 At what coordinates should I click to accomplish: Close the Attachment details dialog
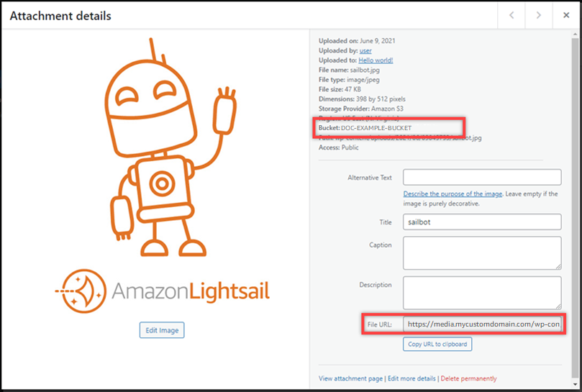tap(566, 15)
